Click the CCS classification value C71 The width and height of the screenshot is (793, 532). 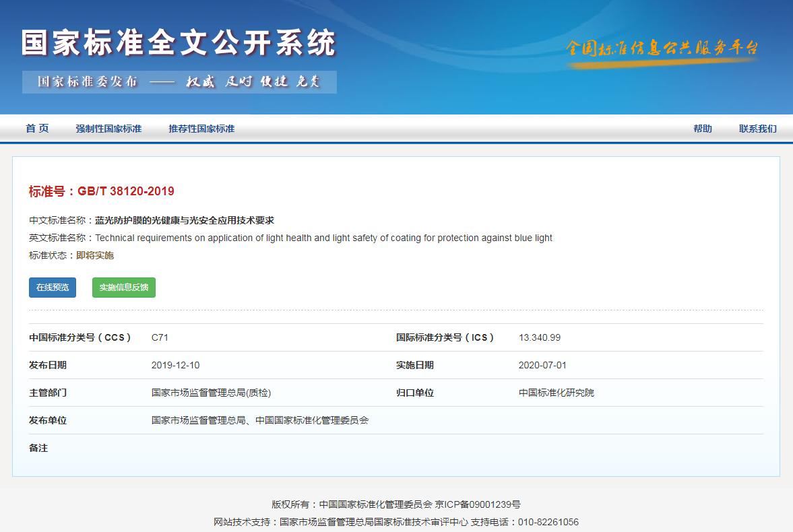pyautogui.click(x=158, y=337)
